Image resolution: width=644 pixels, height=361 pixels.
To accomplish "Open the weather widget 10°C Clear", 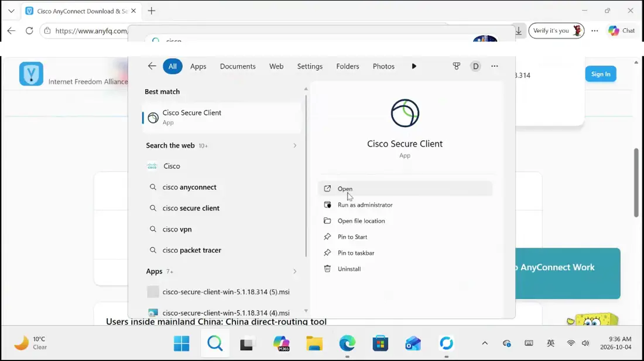I will 31,343.
